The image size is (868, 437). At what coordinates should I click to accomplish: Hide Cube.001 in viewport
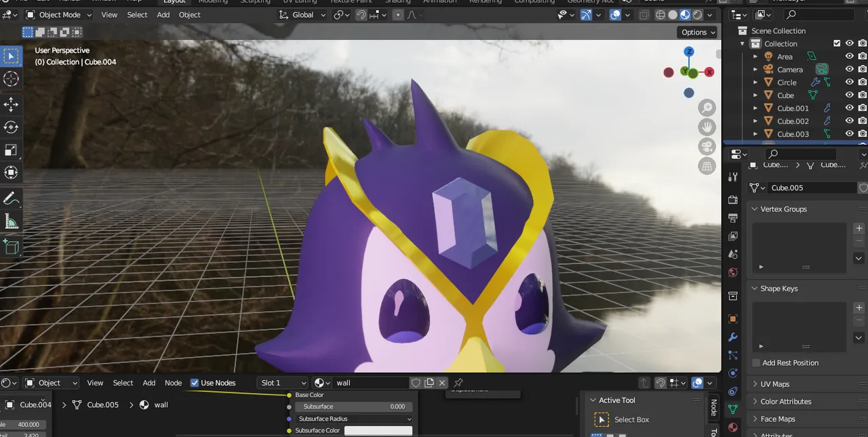click(849, 108)
